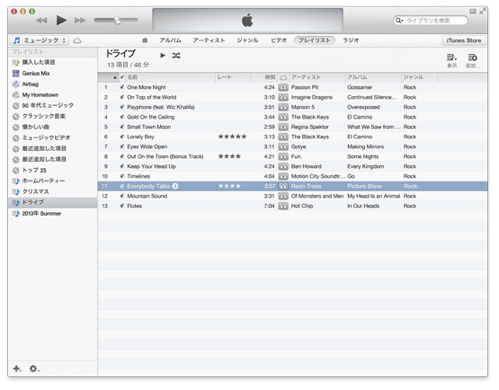The height and width of the screenshot is (390, 499).
Task: Uncheck Lonely Boy checkbox
Action: point(122,137)
